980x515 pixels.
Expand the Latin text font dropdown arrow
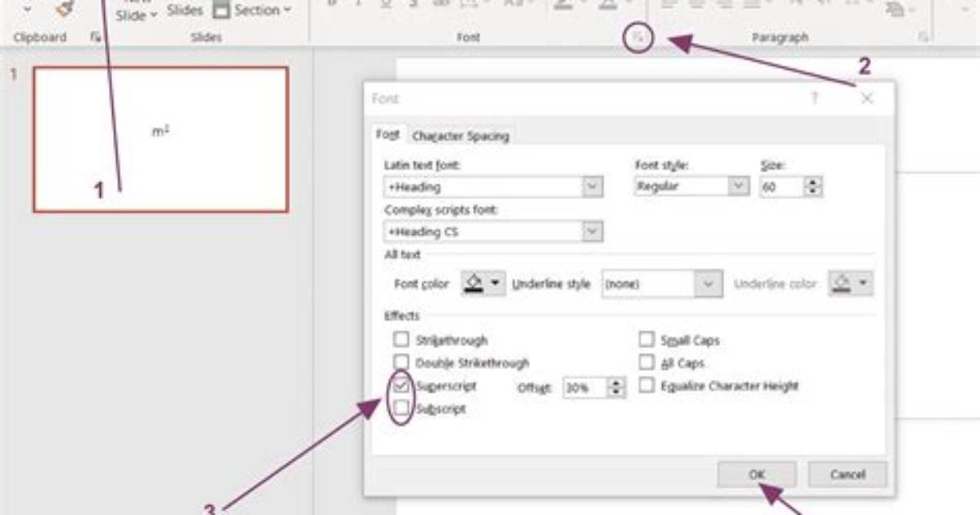[x=592, y=187]
